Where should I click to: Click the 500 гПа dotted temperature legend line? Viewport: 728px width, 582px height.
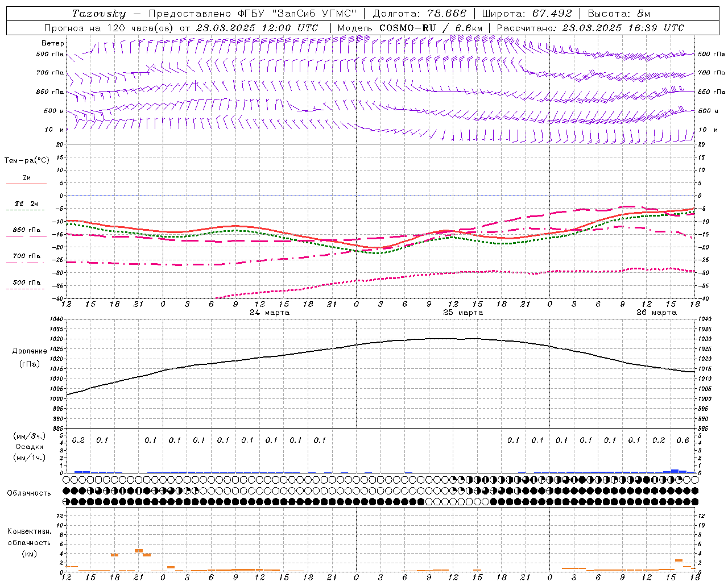click(x=25, y=289)
